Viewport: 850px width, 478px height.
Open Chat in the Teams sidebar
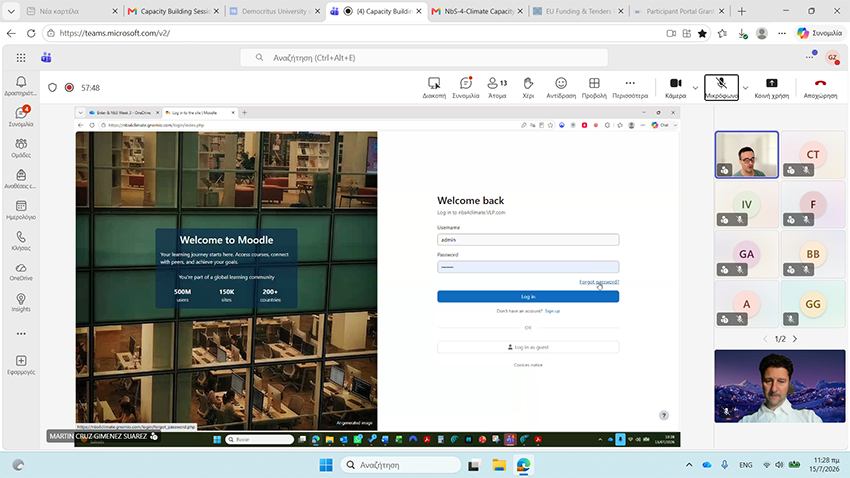[21, 116]
